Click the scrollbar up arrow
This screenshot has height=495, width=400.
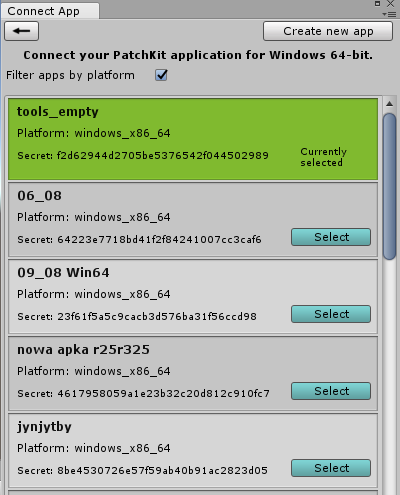coord(389,104)
